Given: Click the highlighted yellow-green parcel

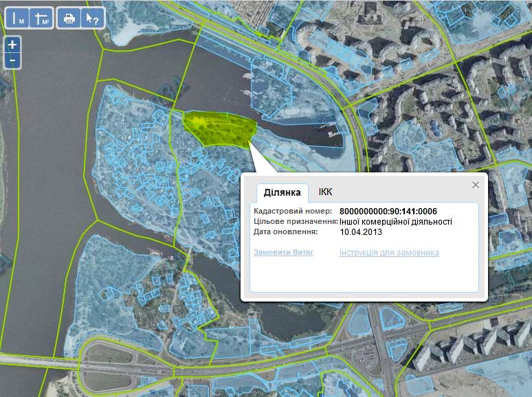Looking at the screenshot, I should [x=220, y=129].
